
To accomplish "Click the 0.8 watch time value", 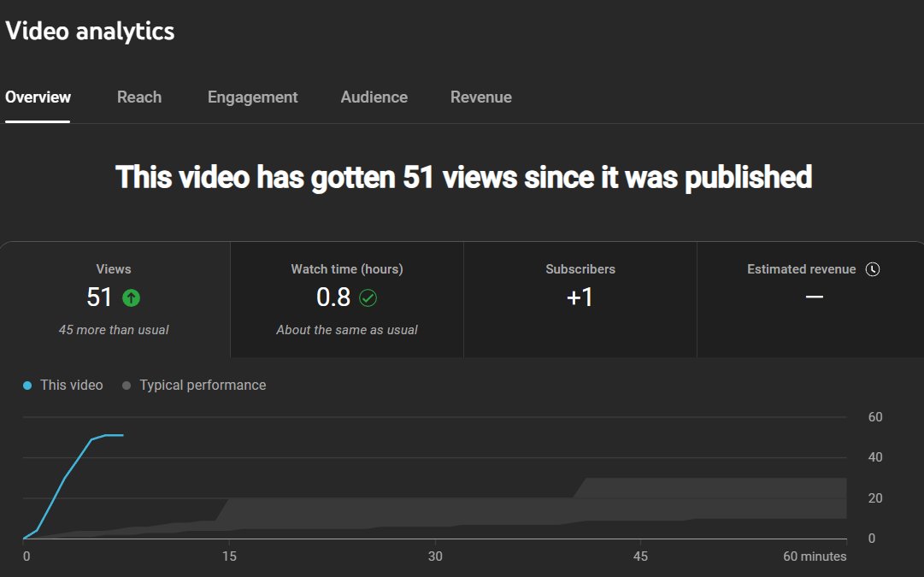I will tap(333, 297).
